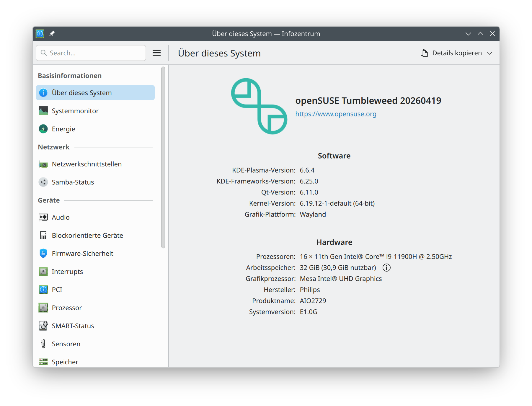
Task: Select Blockorientierte Geräte in the sidebar
Action: coord(87,236)
